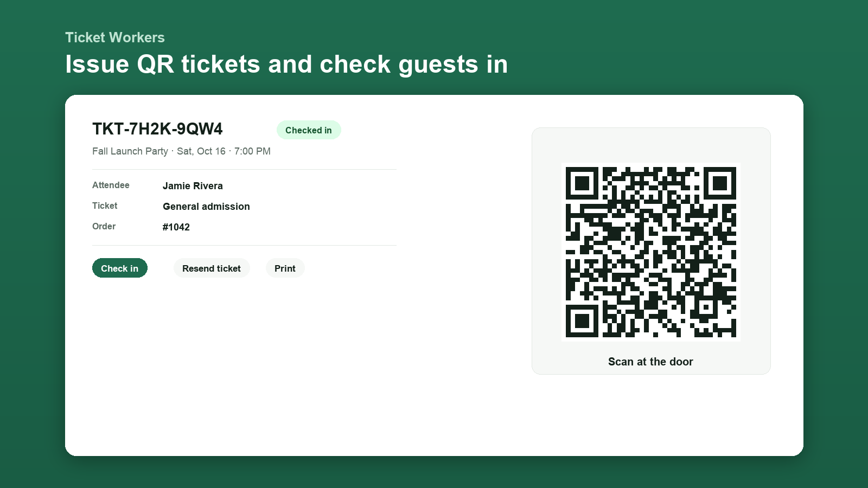Resend ticket to the attendee
This screenshot has width=868, height=488.
click(x=212, y=268)
